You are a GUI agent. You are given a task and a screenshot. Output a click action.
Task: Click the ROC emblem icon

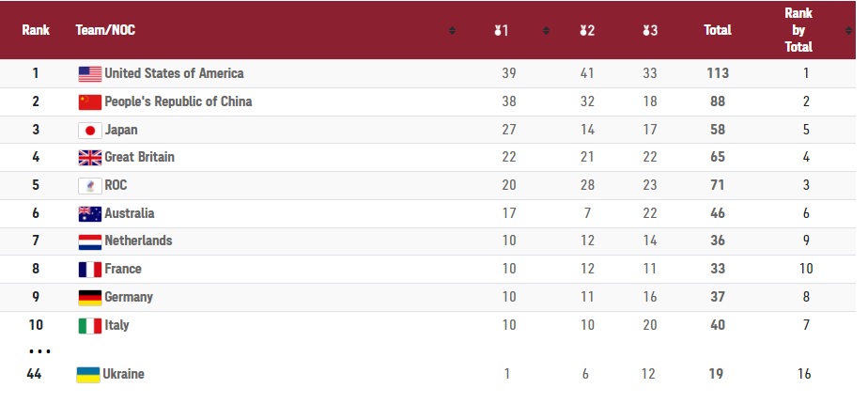tap(90, 185)
